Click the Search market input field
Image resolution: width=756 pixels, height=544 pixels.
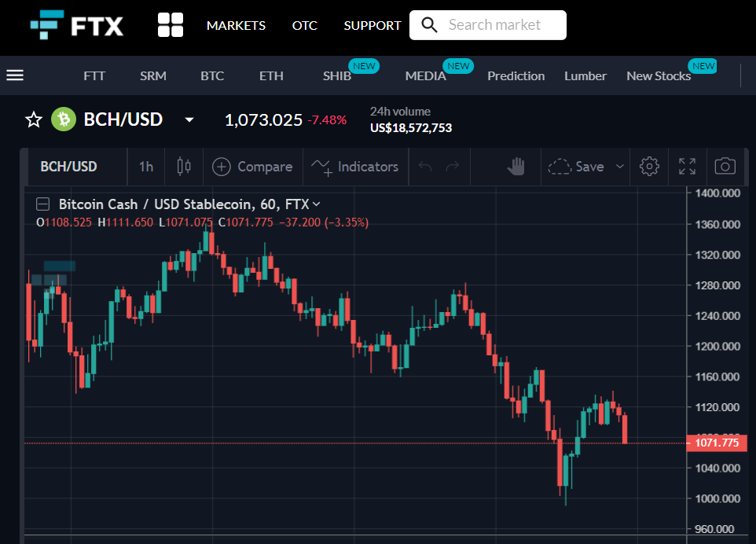click(x=488, y=25)
